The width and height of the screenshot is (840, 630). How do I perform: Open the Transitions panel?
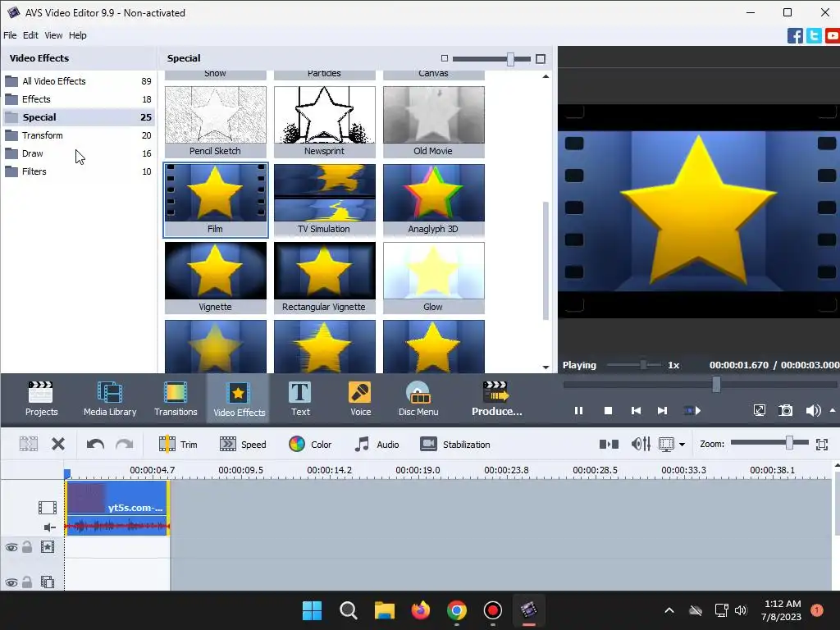[x=176, y=398]
